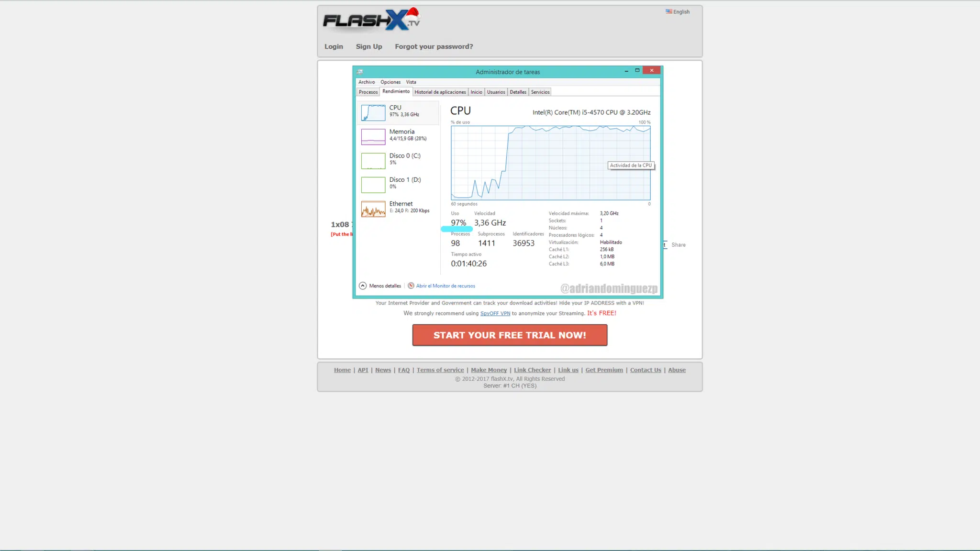980x551 pixels.
Task: Click the Velocidad máxima 3,20 GHz value
Action: [x=609, y=214]
